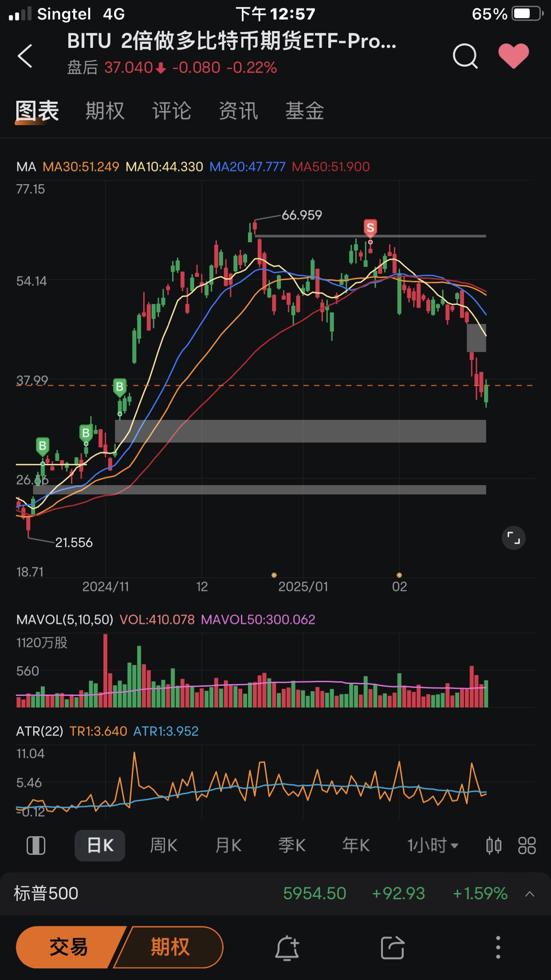
Task: Toggle the heart favorite icon
Action: click(x=514, y=56)
